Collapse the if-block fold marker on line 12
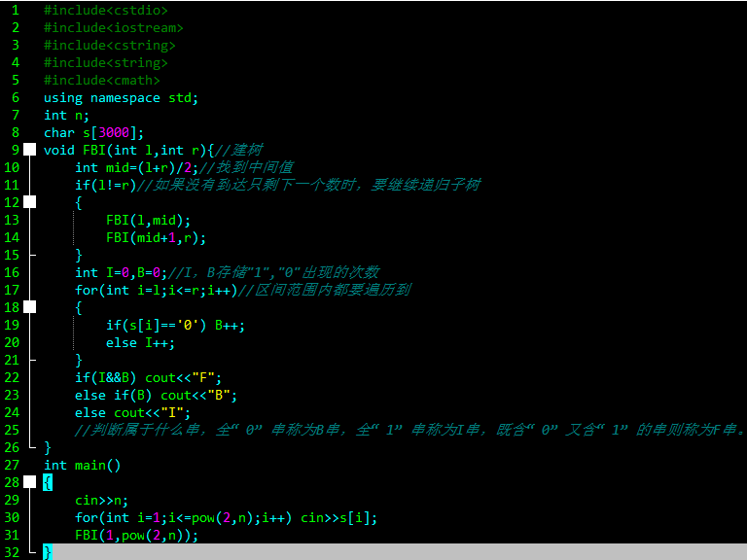This screenshot has height=560, width=747. (29, 202)
